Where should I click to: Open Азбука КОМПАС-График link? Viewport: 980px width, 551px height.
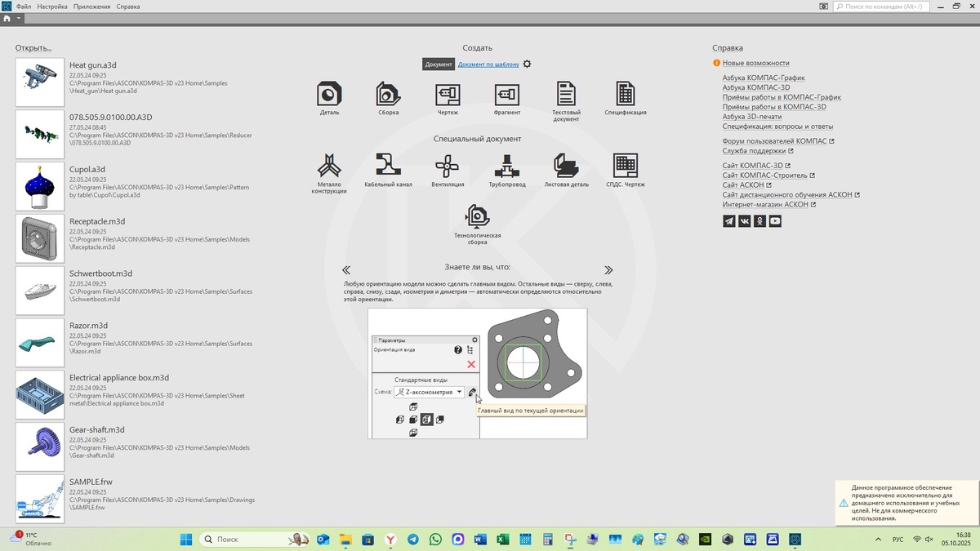[x=764, y=78]
